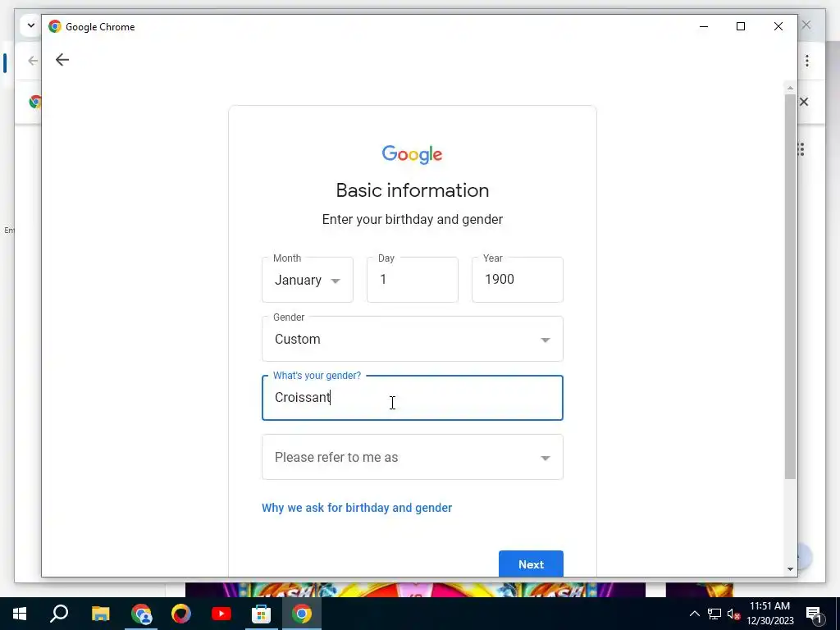Open Windows search from the taskbar

point(59,614)
